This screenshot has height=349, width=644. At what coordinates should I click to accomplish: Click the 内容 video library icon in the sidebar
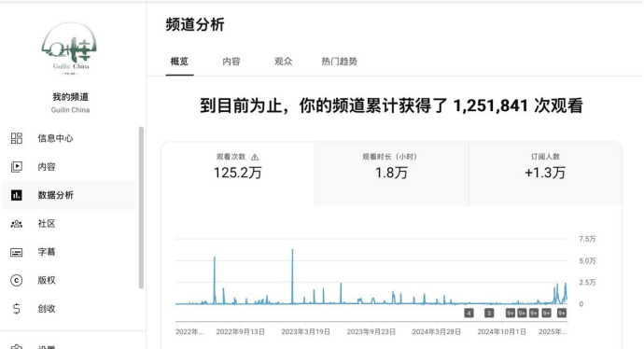(17, 167)
